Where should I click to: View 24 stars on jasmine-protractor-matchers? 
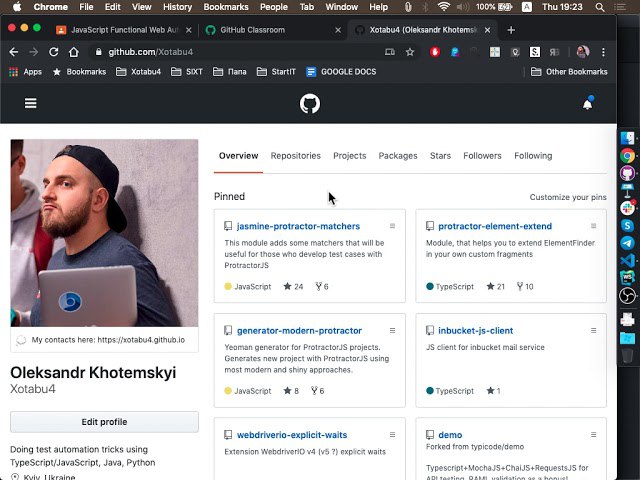[x=293, y=287]
